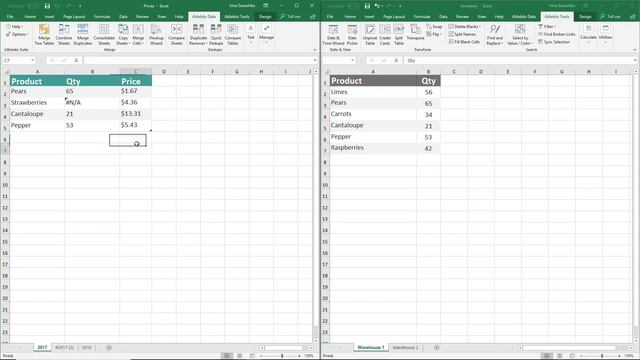Open Compare Tables tool
Image resolution: width=640 pixels, height=360 pixels.
coord(233,34)
